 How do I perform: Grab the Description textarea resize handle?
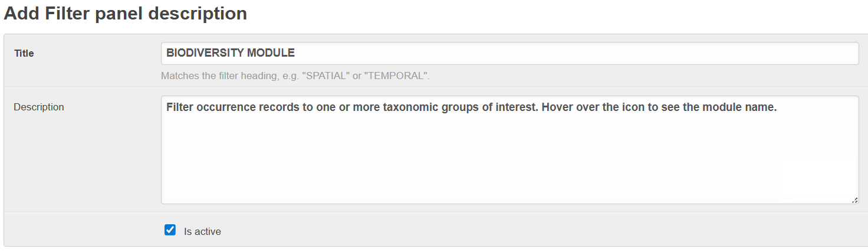pyautogui.click(x=854, y=200)
